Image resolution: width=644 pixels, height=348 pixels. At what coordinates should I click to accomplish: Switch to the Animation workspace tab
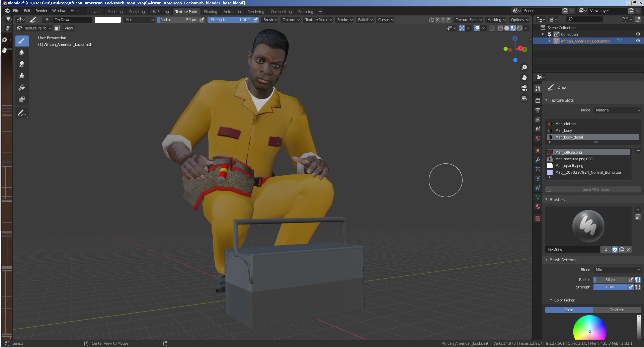coord(232,12)
